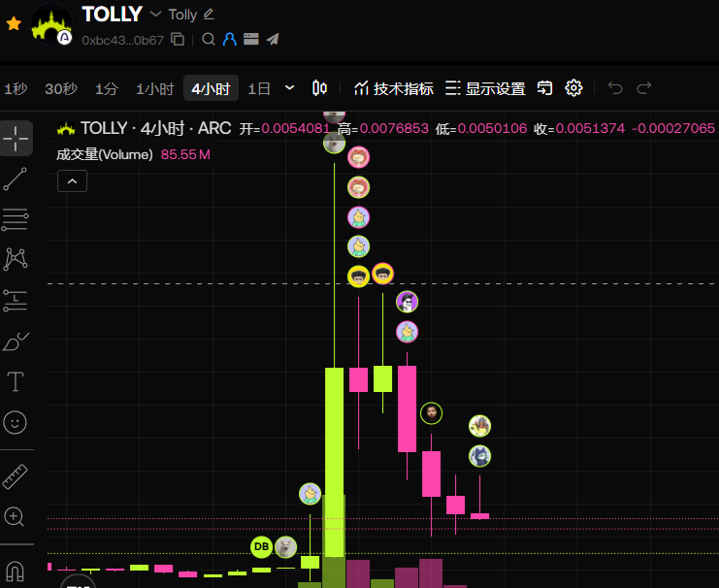Undo the last chart action
Screen dimensions: 719x588
coord(615,87)
